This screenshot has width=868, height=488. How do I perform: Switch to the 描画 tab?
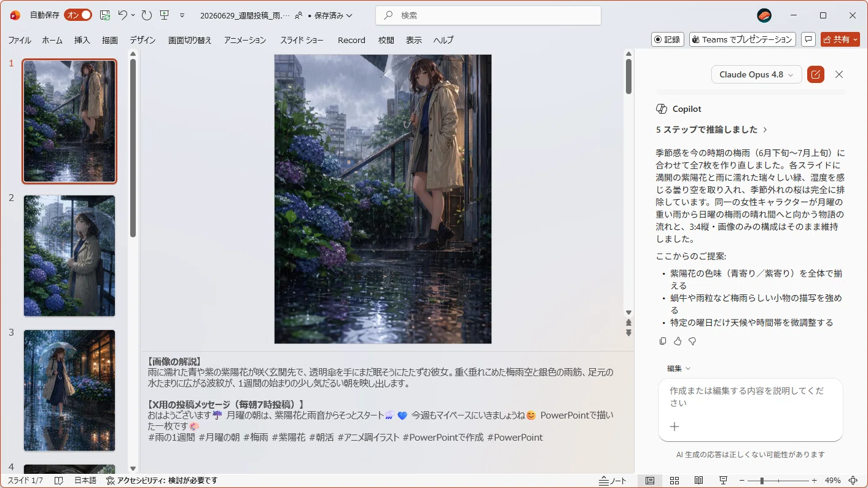(110, 40)
